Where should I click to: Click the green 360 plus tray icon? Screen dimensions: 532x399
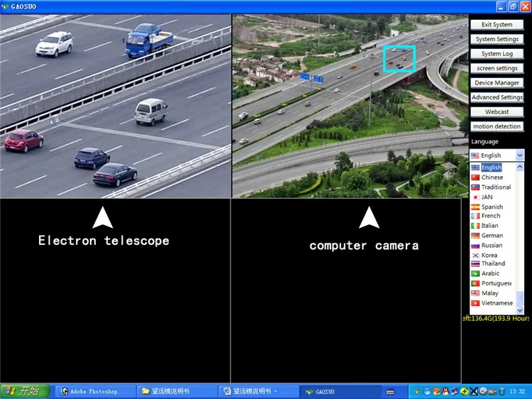tap(464, 391)
